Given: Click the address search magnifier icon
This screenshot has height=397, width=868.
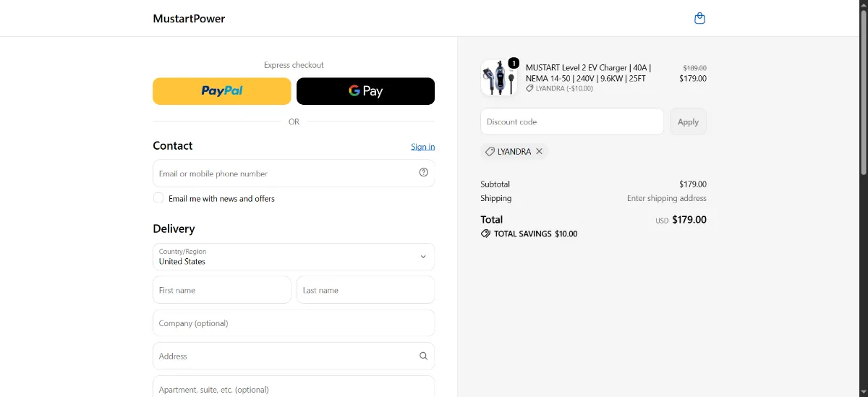Looking at the screenshot, I should [424, 356].
